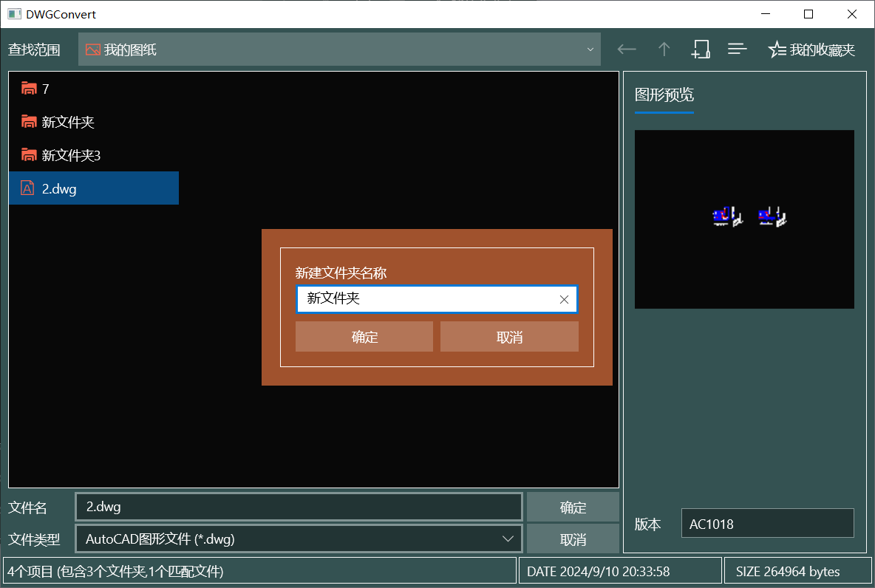
Task: Click bottom 取消 button beside file type
Action: (x=573, y=539)
